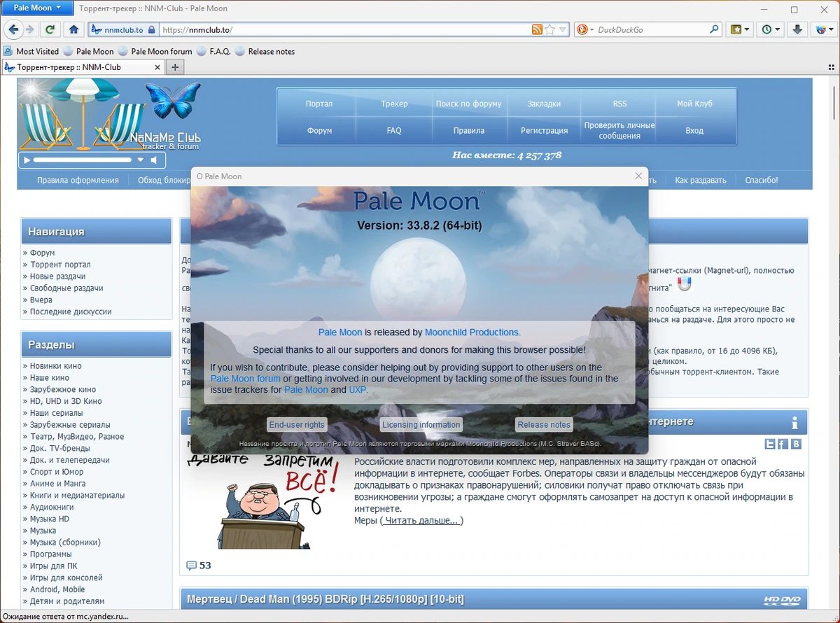Open the RSS site menu item
The height and width of the screenshot is (623, 840).
click(619, 104)
